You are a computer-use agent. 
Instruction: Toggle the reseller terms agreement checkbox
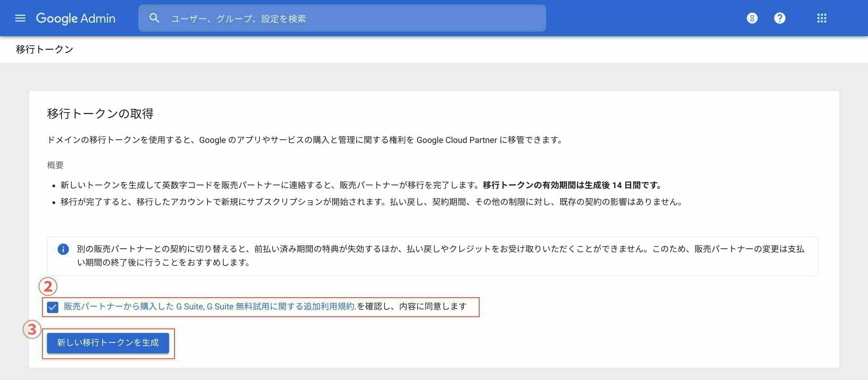[52, 307]
